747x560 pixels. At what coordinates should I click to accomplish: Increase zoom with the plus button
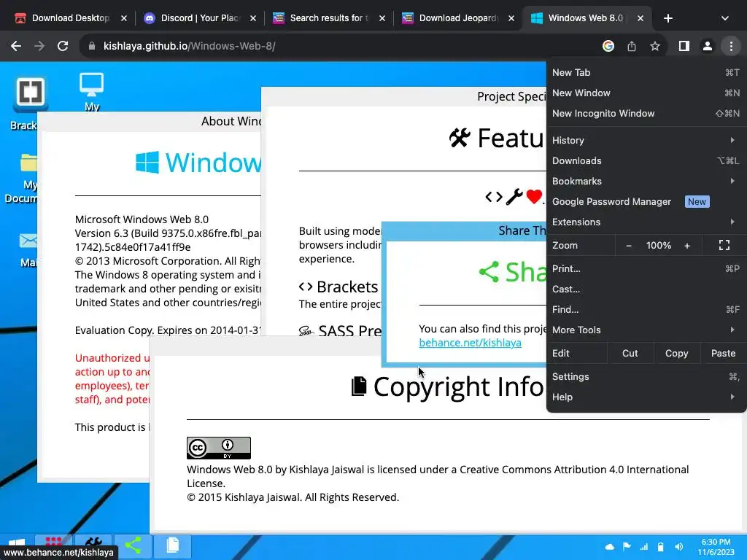pos(687,246)
